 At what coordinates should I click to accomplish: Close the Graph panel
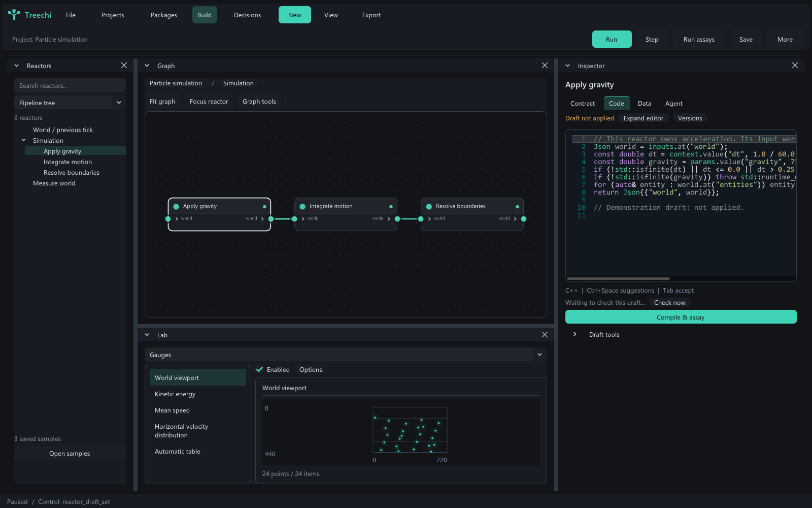pos(545,66)
